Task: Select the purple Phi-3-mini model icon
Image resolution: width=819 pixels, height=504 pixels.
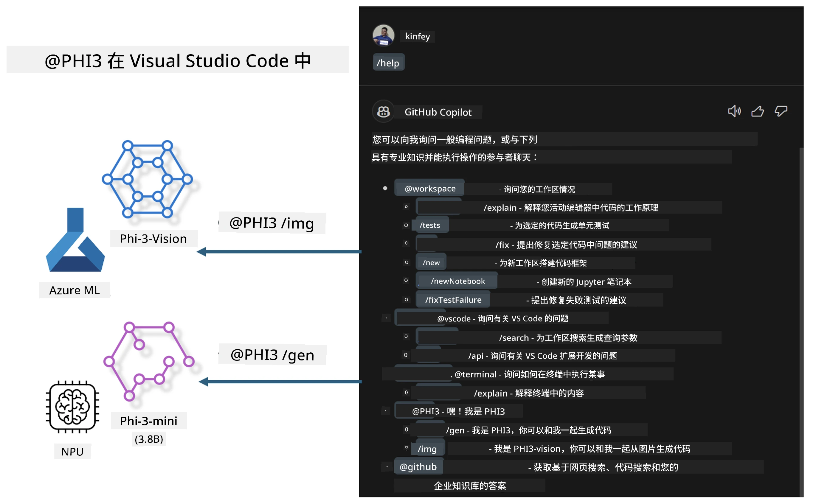Action: 149,361
